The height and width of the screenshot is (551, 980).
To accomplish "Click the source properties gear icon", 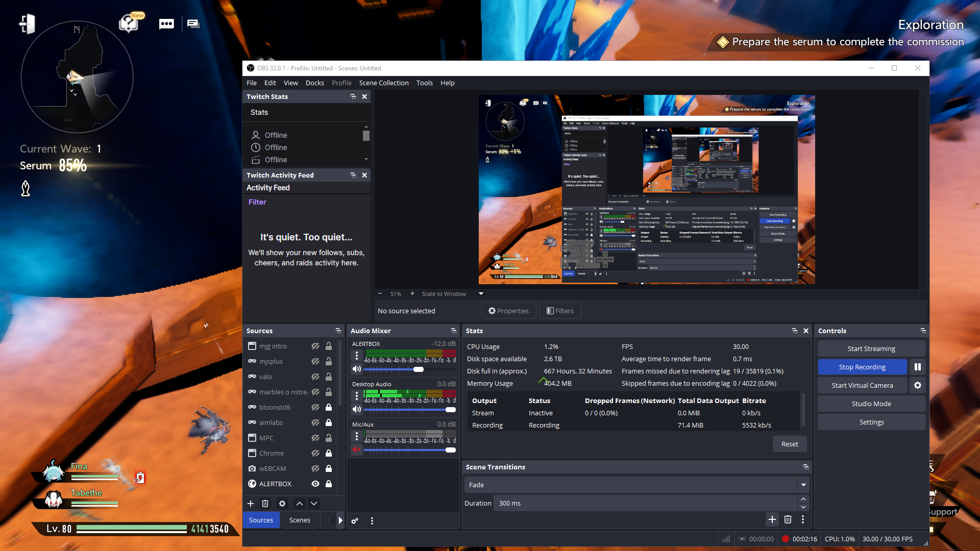I will tap(282, 504).
